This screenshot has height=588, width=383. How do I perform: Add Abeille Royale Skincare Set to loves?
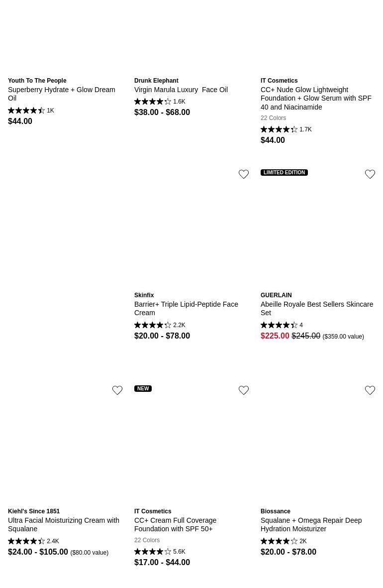click(370, 174)
